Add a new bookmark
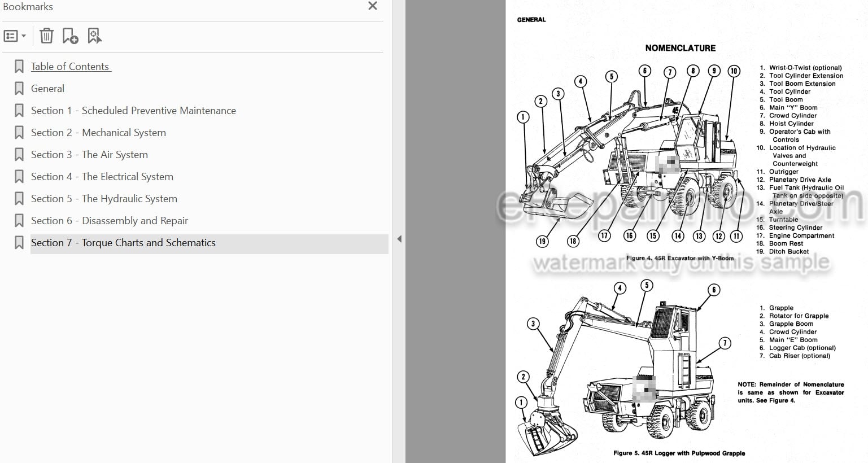868x463 pixels. coord(70,36)
